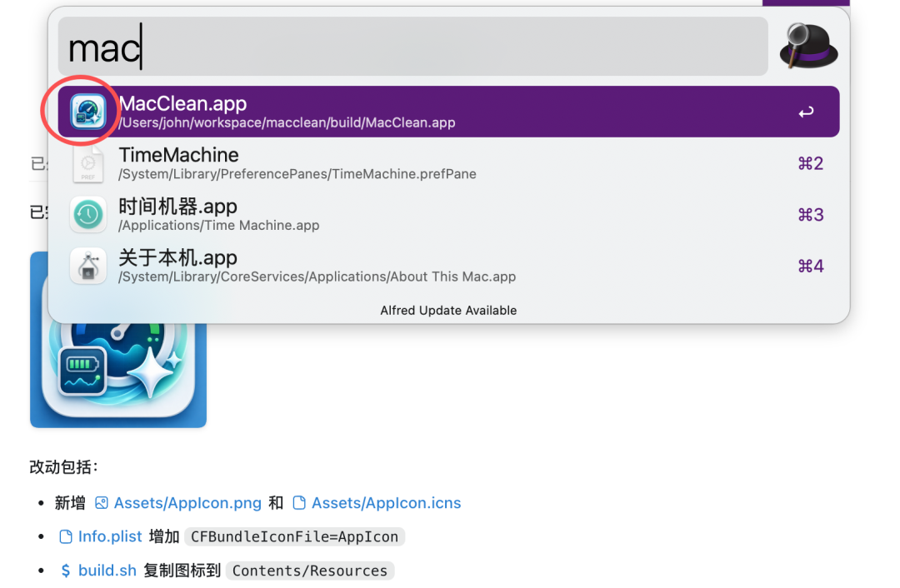This screenshot has height=588, width=900.
Task: Click the return arrow on MacClean result
Action: 807,112
